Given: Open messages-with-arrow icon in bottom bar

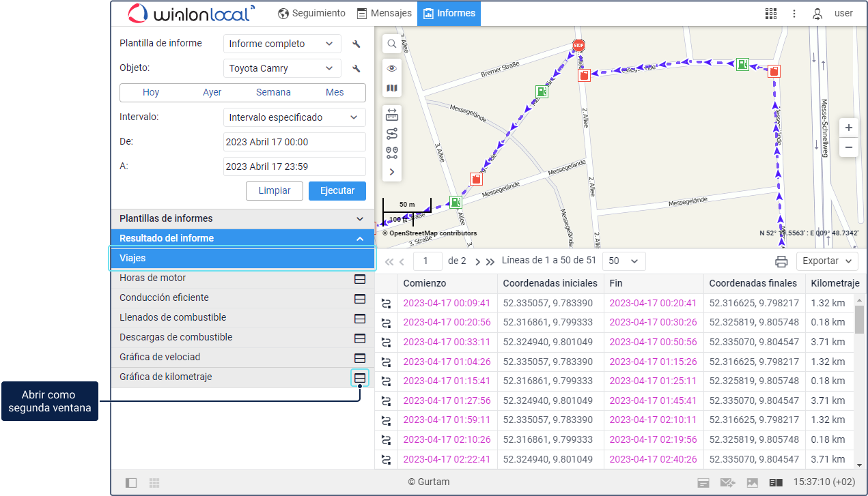Looking at the screenshot, I should (x=727, y=482).
